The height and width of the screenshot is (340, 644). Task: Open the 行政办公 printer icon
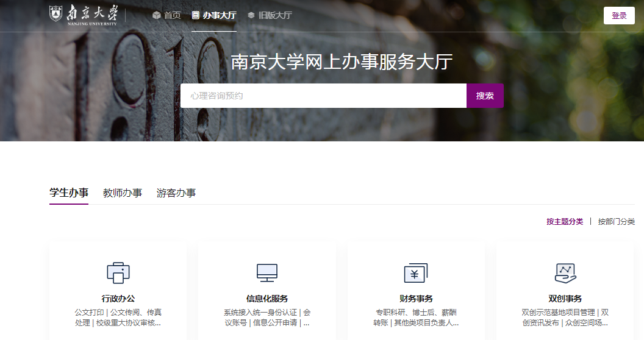[x=118, y=272]
